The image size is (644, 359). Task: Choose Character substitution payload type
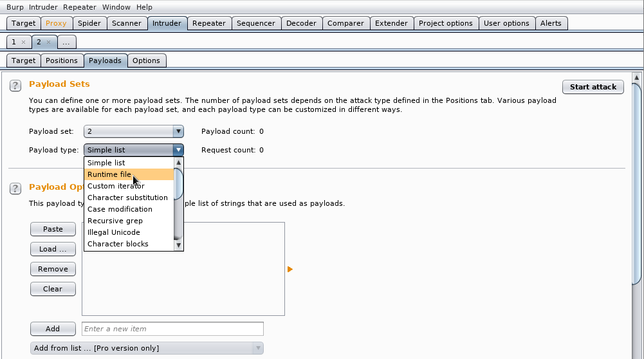tap(129, 198)
